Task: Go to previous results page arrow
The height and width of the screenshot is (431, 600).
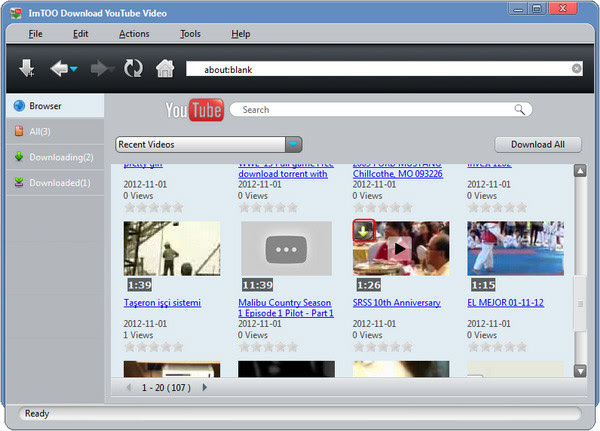Action: [129, 387]
